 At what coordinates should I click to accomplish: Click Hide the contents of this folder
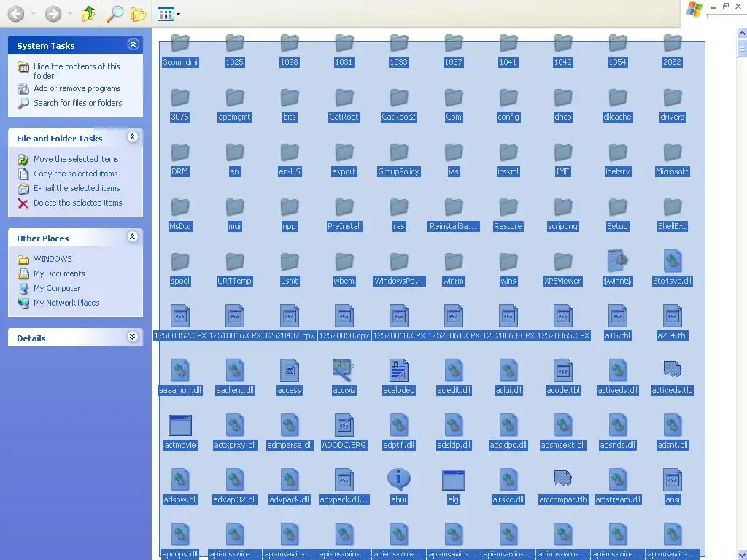76,71
